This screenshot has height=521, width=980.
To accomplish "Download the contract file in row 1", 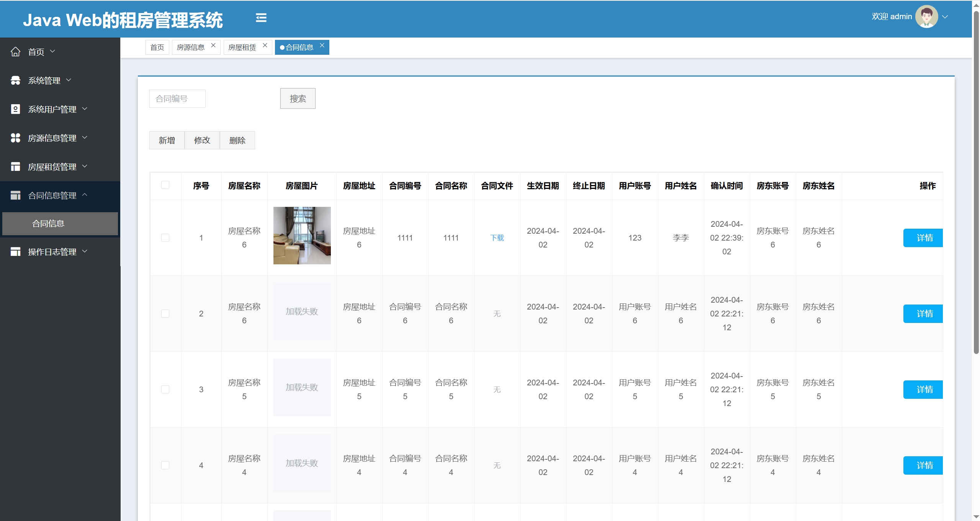I will pos(497,238).
